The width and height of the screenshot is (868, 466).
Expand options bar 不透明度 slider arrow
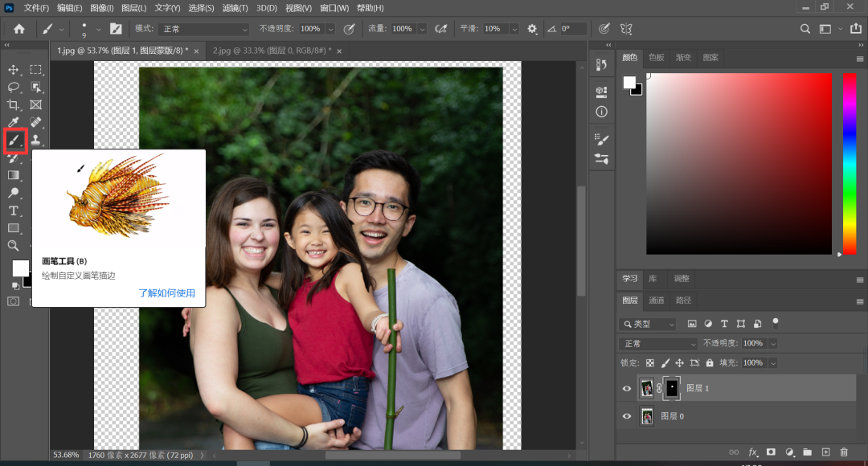pos(330,29)
